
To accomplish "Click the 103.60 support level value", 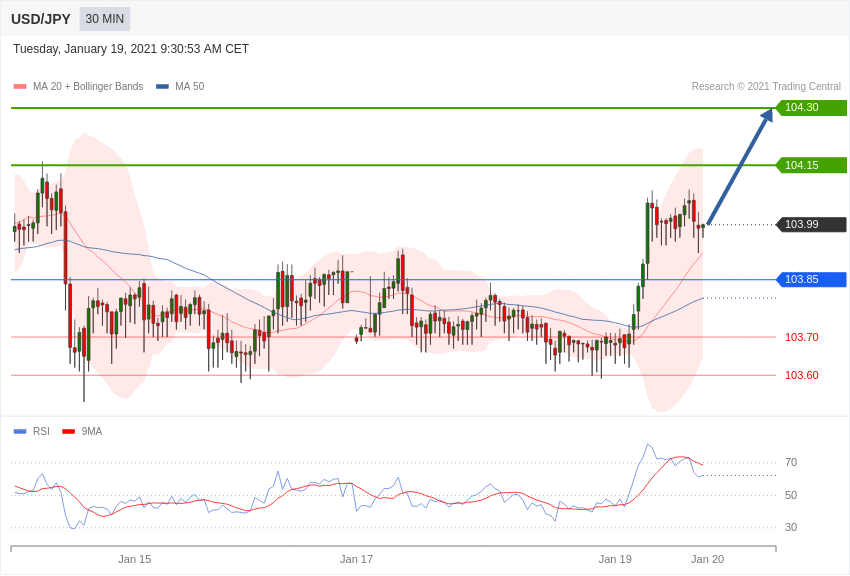I will click(x=802, y=375).
